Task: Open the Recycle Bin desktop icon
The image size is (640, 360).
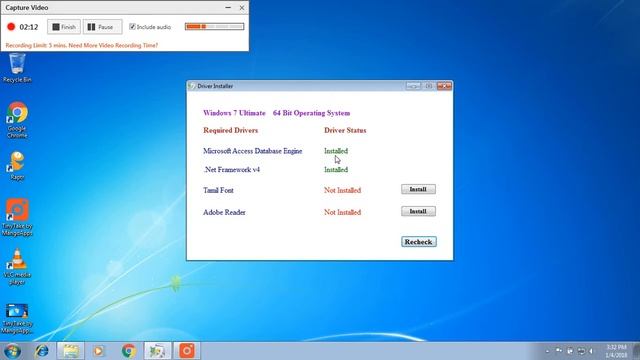Action: [17, 68]
